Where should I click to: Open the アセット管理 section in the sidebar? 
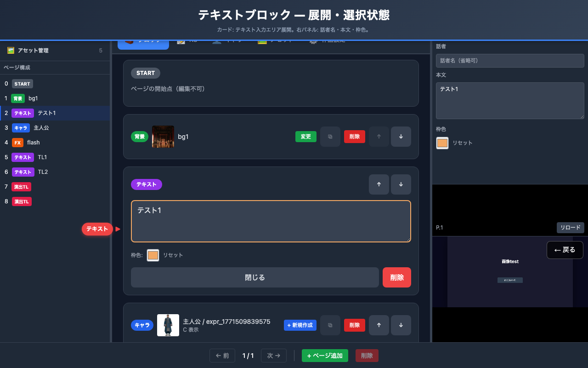tap(55, 51)
